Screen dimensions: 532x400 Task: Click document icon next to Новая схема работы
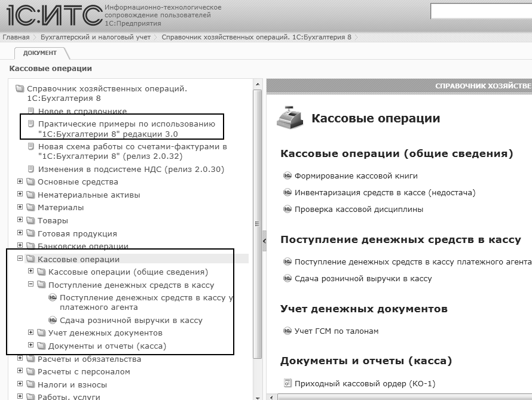click(31, 146)
